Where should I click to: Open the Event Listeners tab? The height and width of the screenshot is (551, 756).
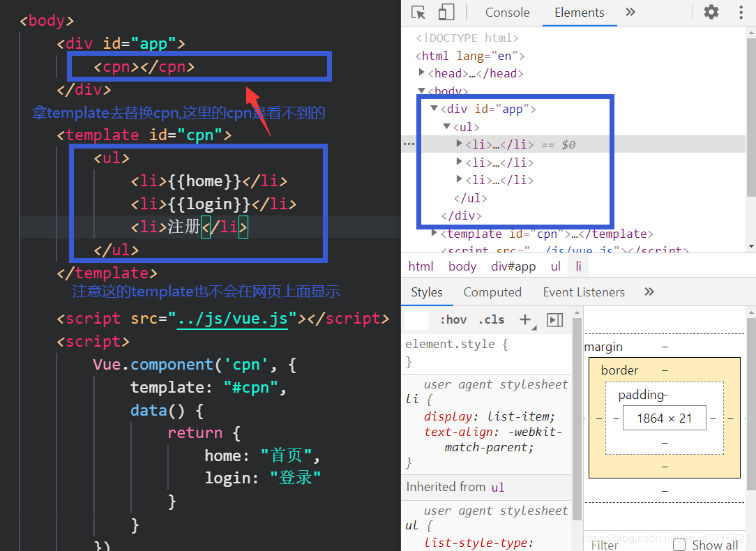tap(584, 292)
